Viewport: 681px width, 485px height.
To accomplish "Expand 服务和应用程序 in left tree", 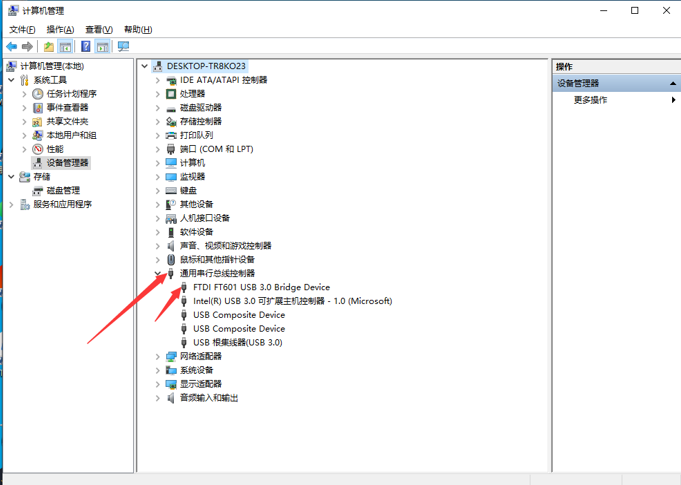I will pos(11,205).
